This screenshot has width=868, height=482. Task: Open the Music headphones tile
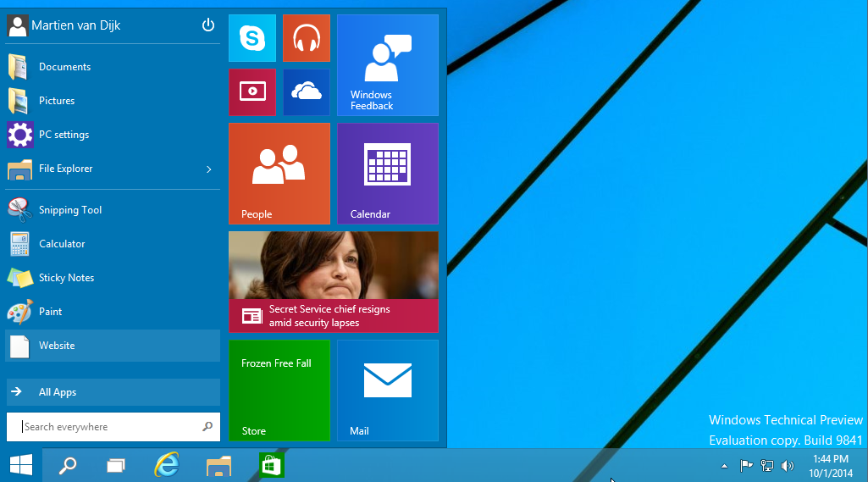pos(306,38)
